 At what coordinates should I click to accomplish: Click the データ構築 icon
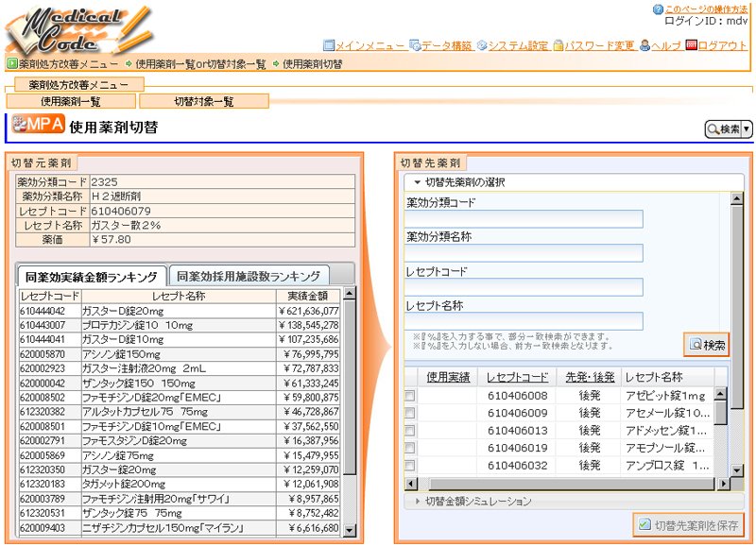pos(415,45)
